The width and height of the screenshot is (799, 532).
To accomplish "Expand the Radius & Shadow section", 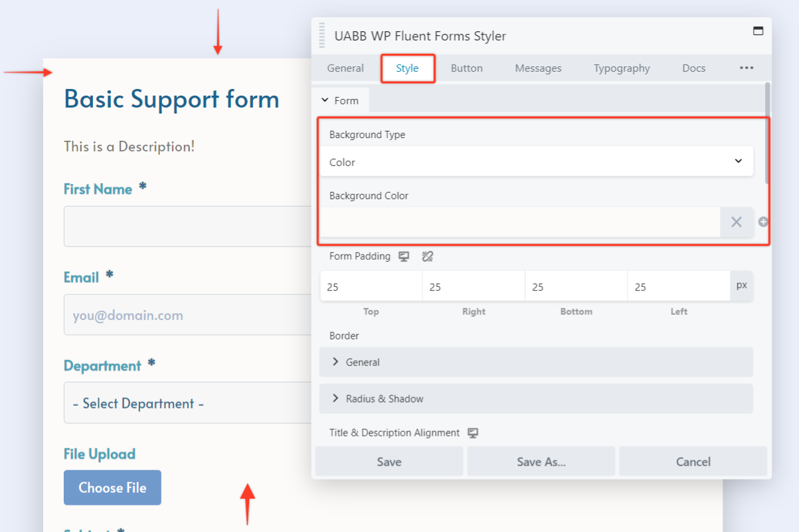I will pos(536,399).
